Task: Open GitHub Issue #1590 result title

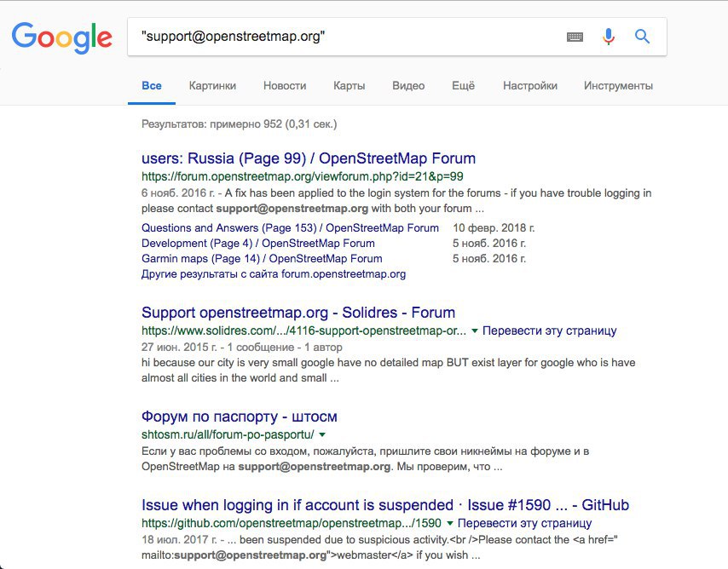Action: pyautogui.click(x=385, y=505)
